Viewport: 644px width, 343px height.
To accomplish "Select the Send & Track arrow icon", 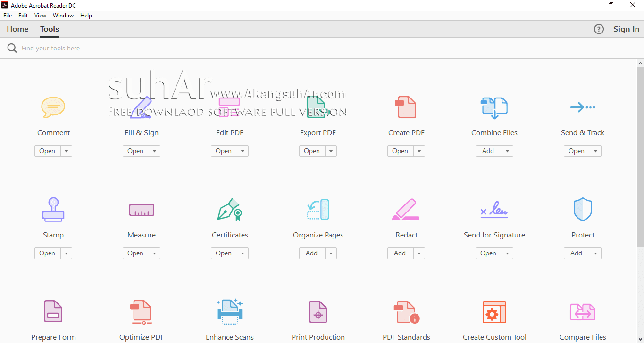I will coord(583,107).
